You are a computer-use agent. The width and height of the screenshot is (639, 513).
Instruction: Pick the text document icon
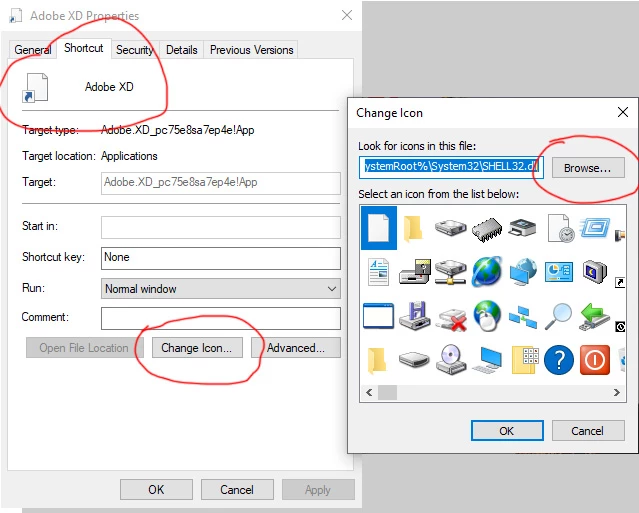click(x=379, y=272)
